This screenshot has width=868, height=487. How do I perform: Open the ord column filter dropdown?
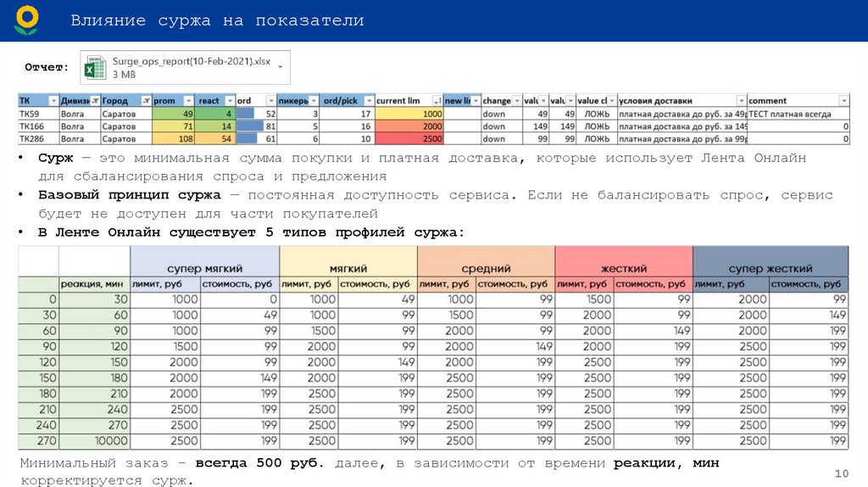(x=270, y=101)
